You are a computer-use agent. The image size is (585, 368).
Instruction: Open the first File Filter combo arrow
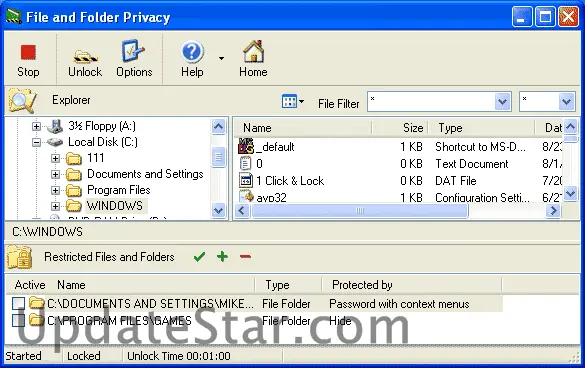pos(503,102)
